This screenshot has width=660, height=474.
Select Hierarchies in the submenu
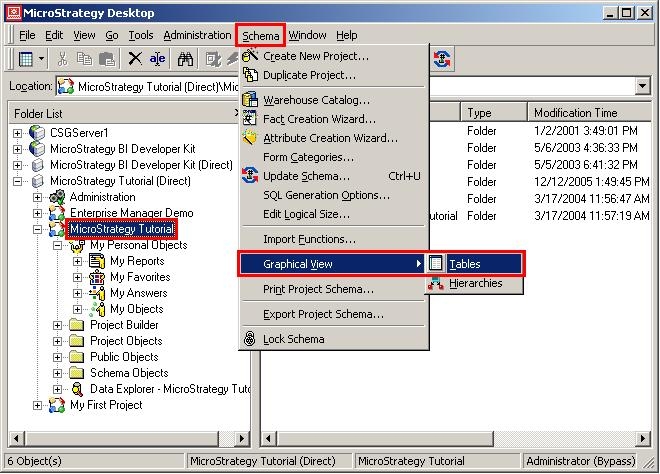[476, 284]
